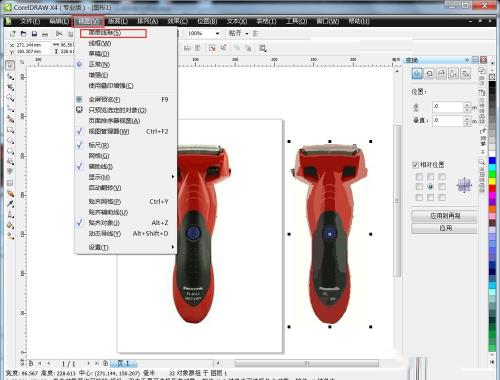
Task: Switch docker to Skew transformation icon
Action: click(466, 73)
